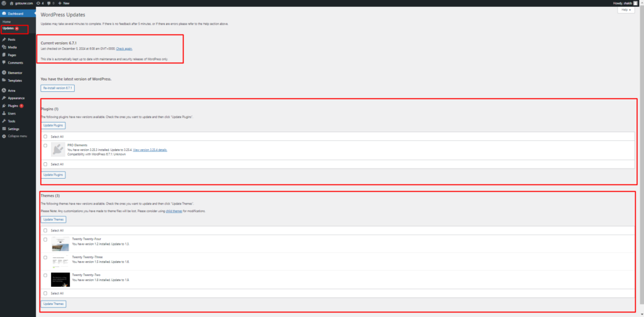Image resolution: width=644 pixels, height=317 pixels.
Task: Open the updates indicator showing 4 in admin bar
Action: pyautogui.click(x=40, y=3)
